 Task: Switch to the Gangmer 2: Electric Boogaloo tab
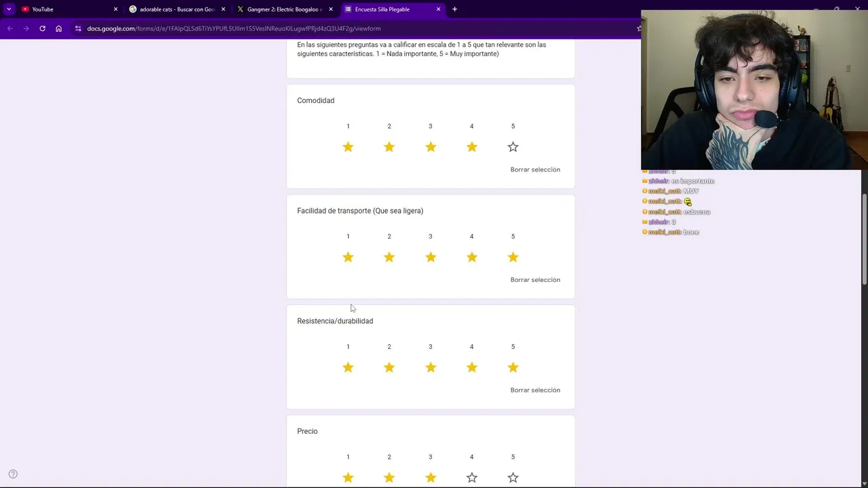coord(284,9)
